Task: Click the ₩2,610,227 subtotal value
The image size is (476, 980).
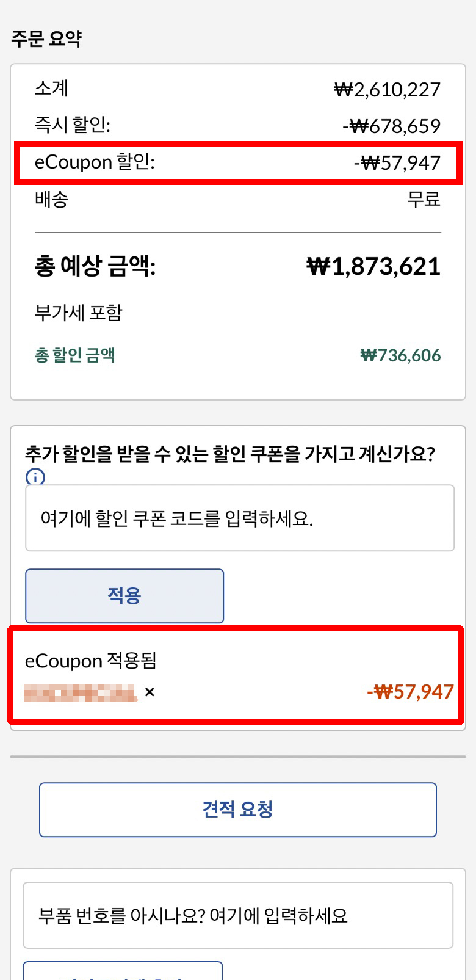Action: pos(388,90)
